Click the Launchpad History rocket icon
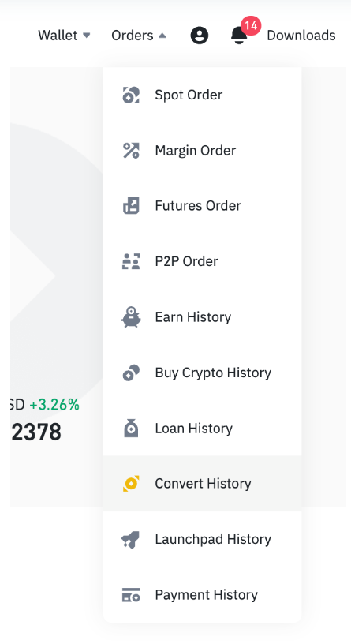The image size is (351, 644). point(131,539)
